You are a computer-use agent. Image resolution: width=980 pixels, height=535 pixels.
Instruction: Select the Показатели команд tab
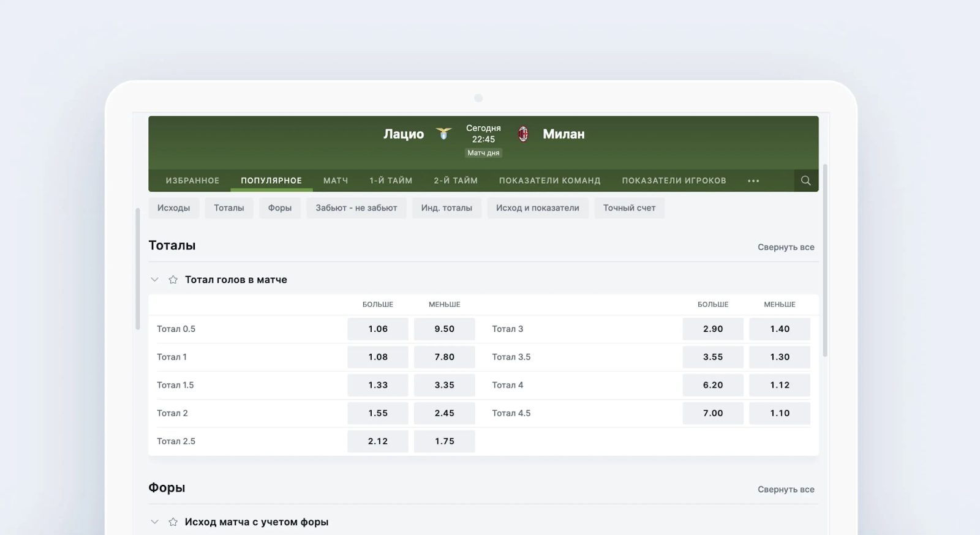tap(549, 181)
